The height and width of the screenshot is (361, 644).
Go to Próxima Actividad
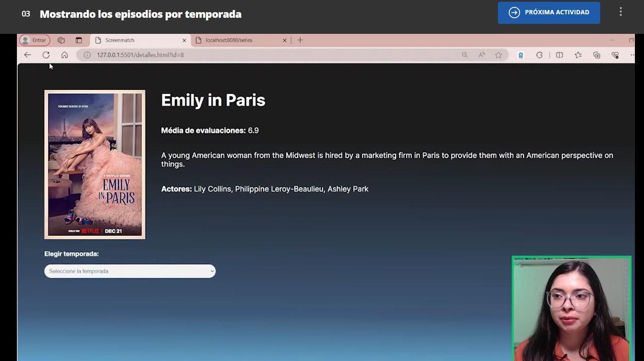549,13
